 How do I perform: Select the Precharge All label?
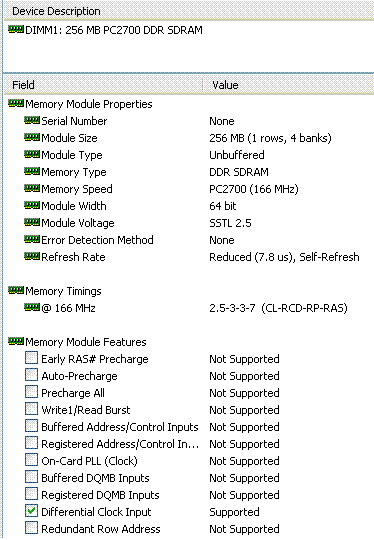73,393
